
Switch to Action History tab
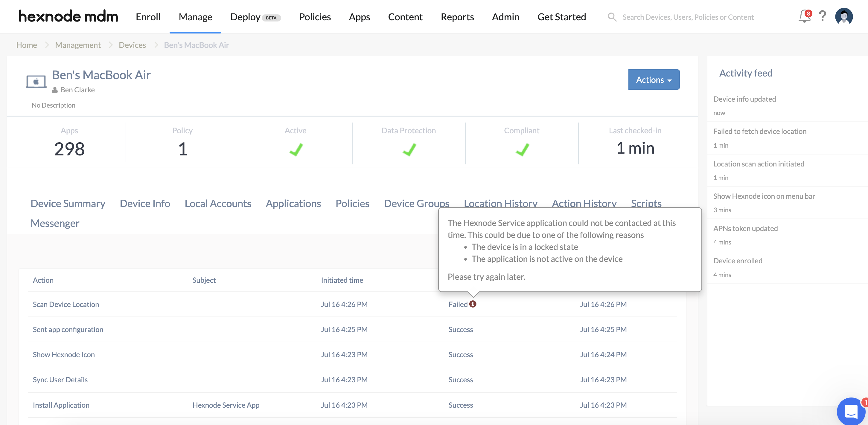click(584, 203)
